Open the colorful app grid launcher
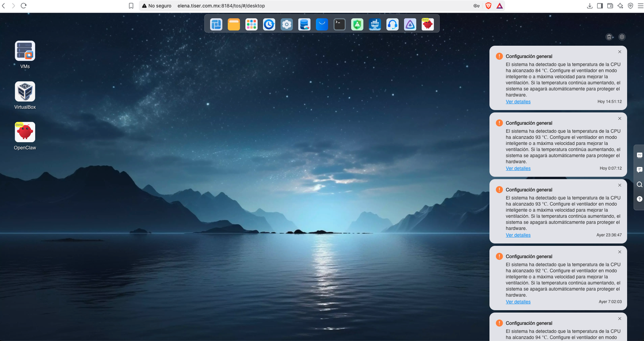 (251, 24)
